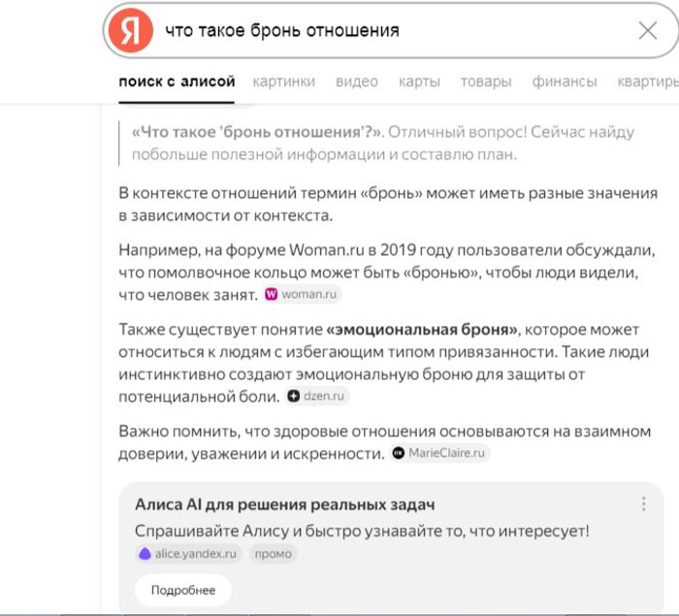Go to the «карты» tab
Screen dimensions: 679x616
(x=419, y=81)
